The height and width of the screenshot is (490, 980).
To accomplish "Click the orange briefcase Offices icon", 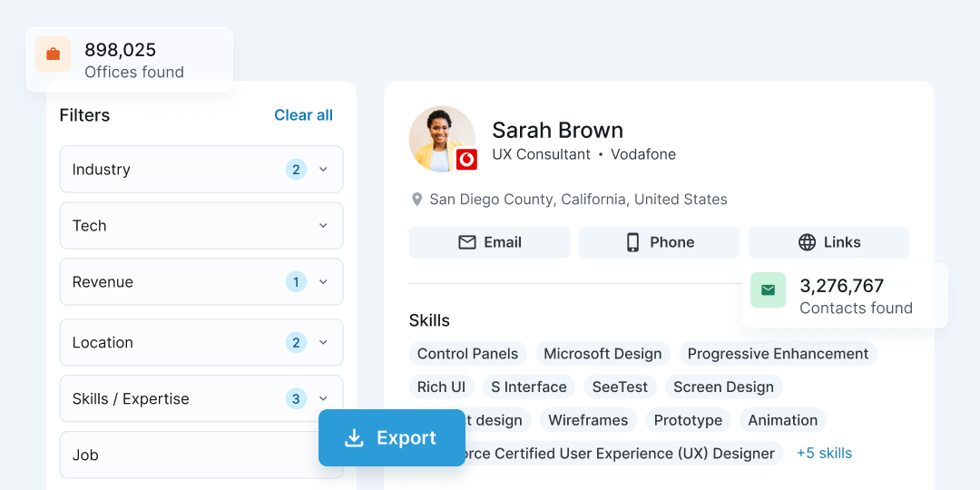I will pyautogui.click(x=53, y=54).
